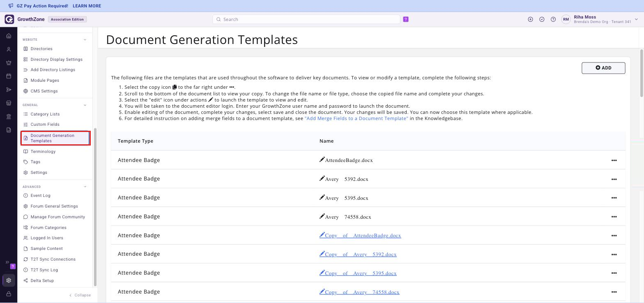Click the purple help icon beside search
The image size is (644, 303).
tap(406, 19)
